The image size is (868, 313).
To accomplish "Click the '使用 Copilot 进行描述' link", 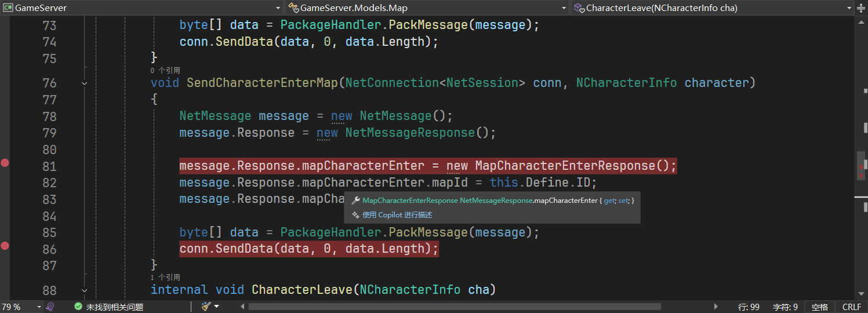I will (x=397, y=215).
